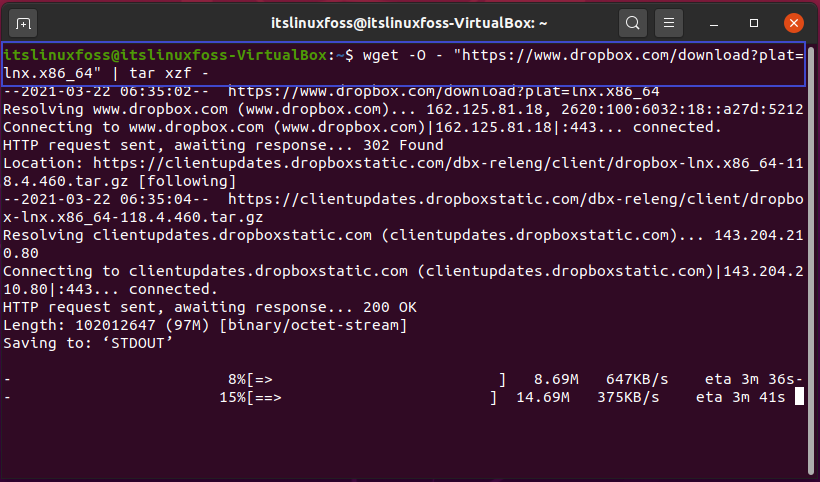820x482 pixels.
Task: Click the 'Resolving clientupdates.dropboxstatic.com' line
Action: tap(403, 244)
